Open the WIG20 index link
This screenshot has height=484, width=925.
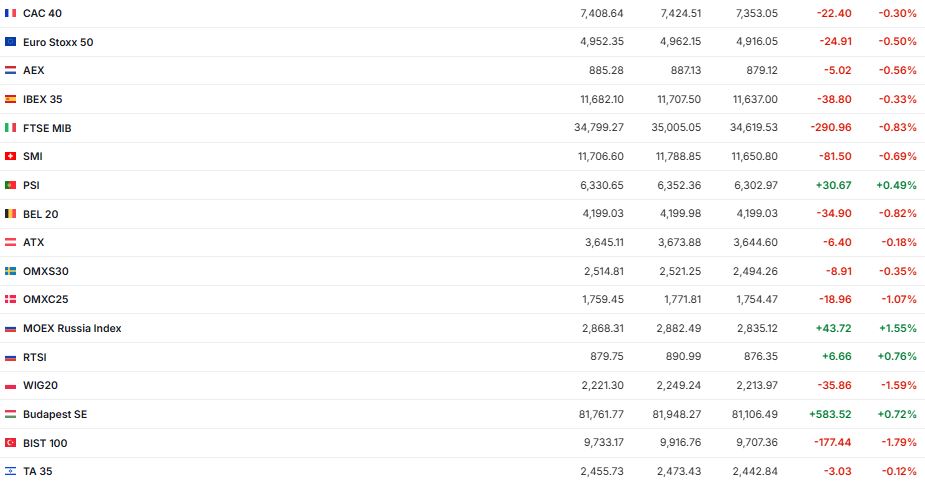coord(40,386)
